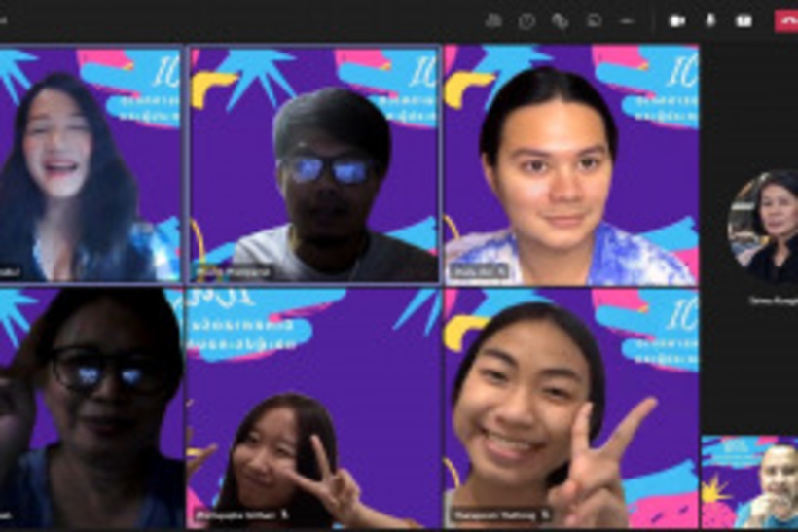Click the small self-view video preview
Image resolution: width=798 pixels, height=532 pixels.
749,481
